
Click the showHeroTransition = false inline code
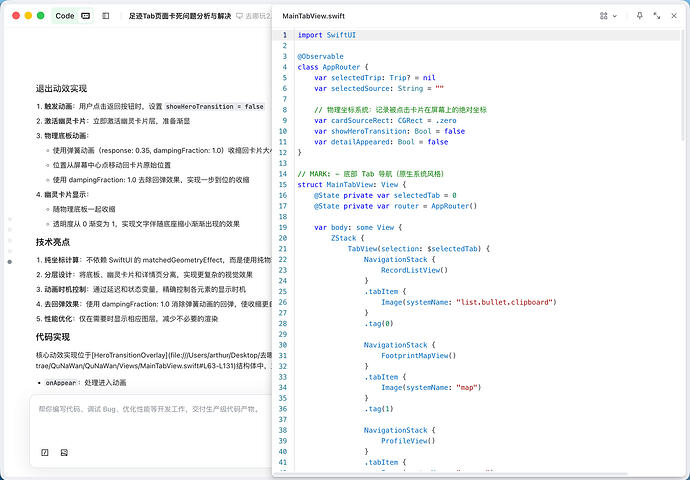click(215, 106)
